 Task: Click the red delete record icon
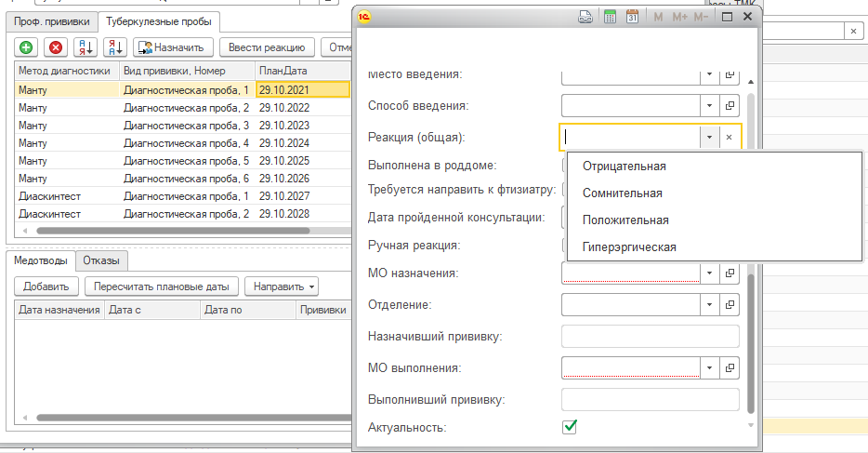coord(56,47)
